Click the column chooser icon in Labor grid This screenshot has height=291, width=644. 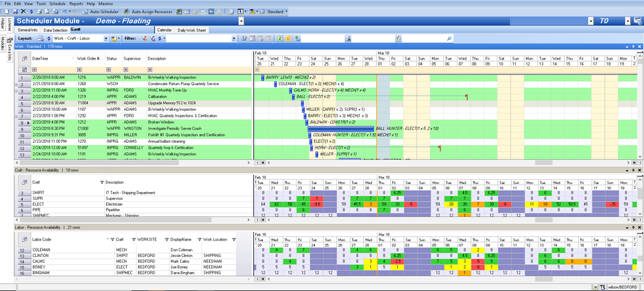(25, 239)
